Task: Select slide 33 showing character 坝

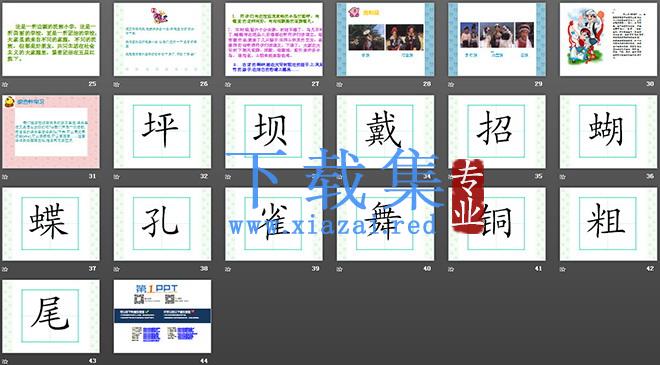Action: coord(274,131)
